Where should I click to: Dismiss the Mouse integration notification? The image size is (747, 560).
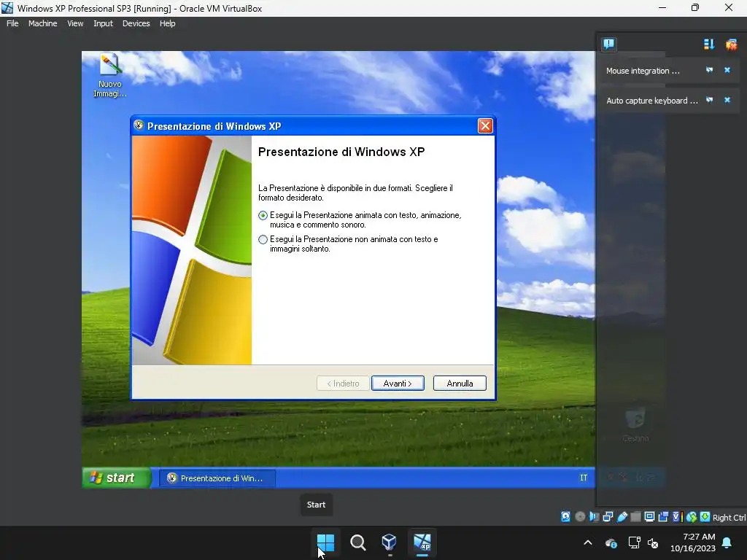click(x=727, y=70)
